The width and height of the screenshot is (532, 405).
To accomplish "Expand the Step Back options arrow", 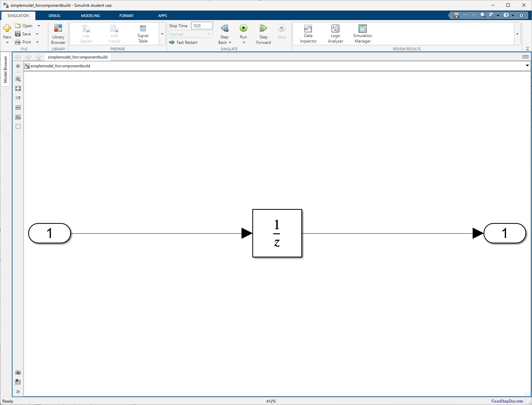I will coord(230,43).
